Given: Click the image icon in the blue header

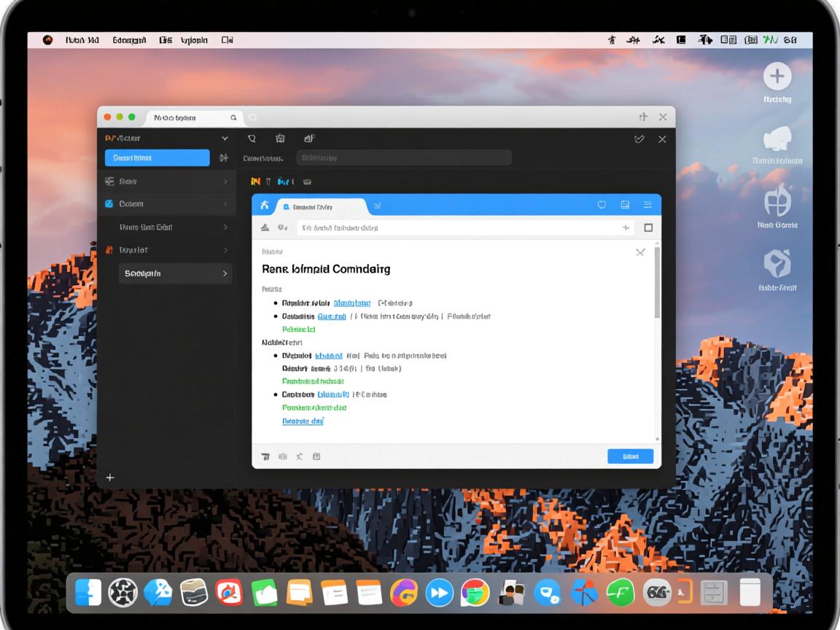Looking at the screenshot, I should click(x=625, y=206).
